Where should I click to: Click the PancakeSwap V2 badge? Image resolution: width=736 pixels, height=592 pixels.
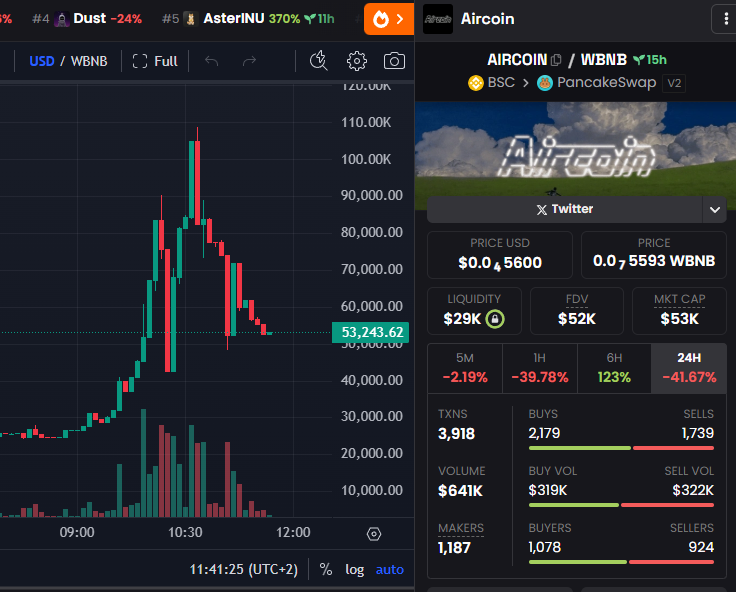coord(674,83)
